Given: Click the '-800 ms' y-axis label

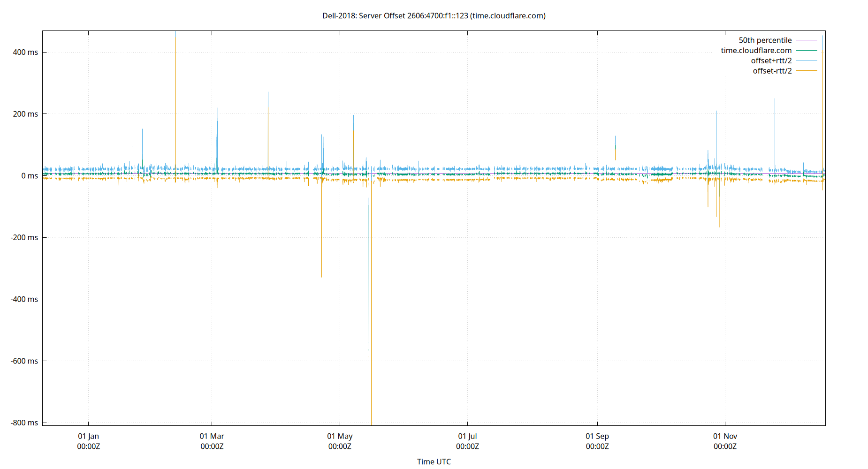Looking at the screenshot, I should tap(24, 423).
